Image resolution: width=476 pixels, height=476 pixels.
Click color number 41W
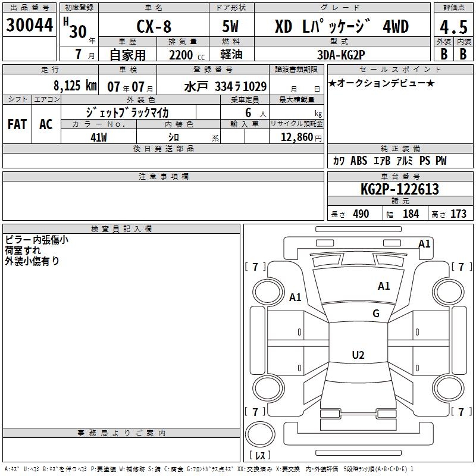(99, 137)
